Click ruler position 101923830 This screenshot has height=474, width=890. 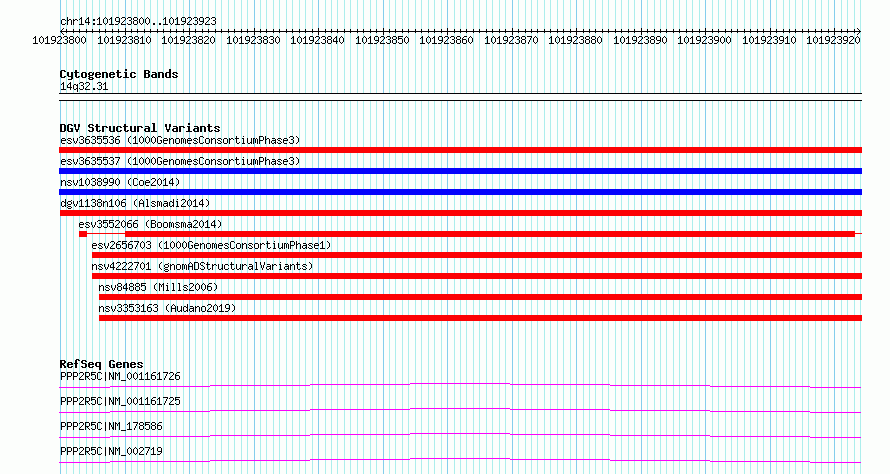[x=253, y=40]
